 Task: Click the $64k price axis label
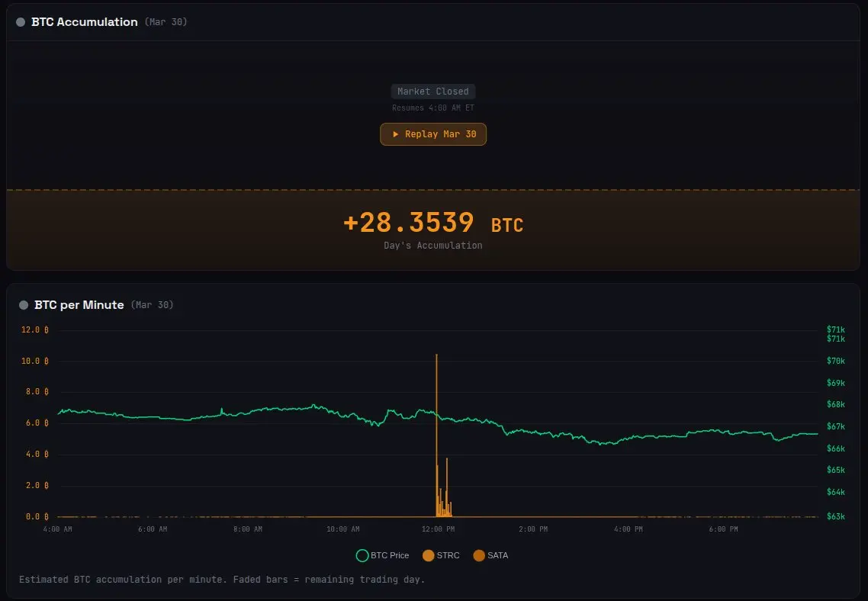click(x=836, y=493)
